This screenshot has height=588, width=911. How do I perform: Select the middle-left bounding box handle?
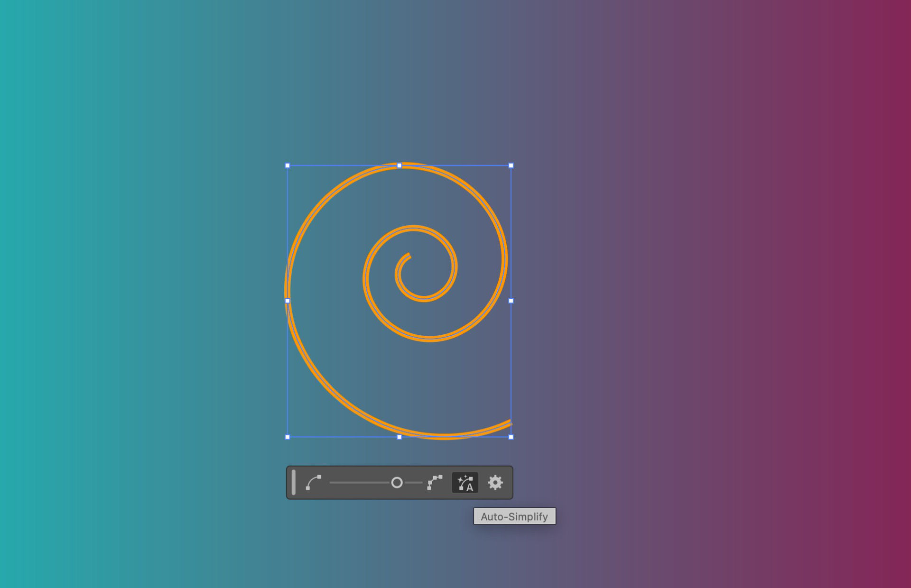(x=288, y=300)
